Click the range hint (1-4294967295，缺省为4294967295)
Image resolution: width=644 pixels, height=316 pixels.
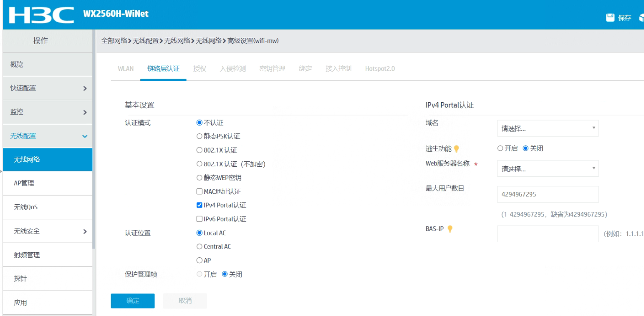[x=554, y=214]
